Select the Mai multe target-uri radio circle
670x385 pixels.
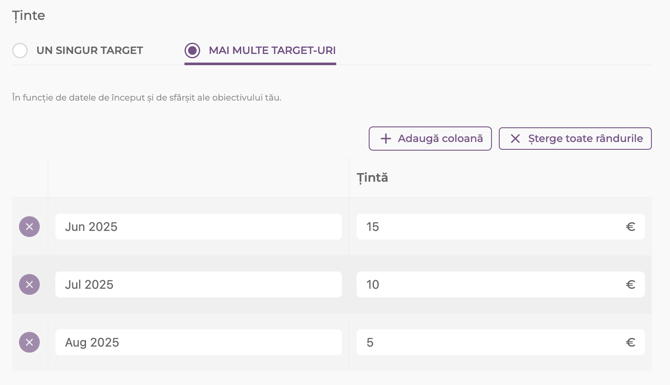coord(192,50)
